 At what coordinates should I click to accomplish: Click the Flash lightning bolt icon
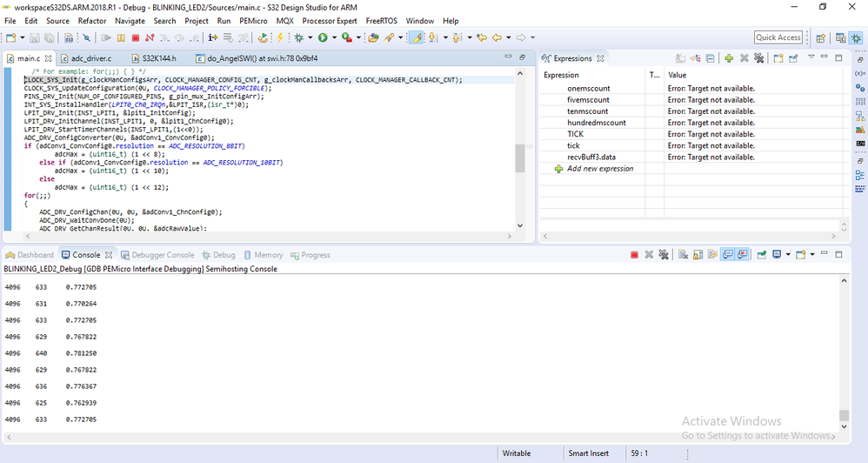coord(279,37)
